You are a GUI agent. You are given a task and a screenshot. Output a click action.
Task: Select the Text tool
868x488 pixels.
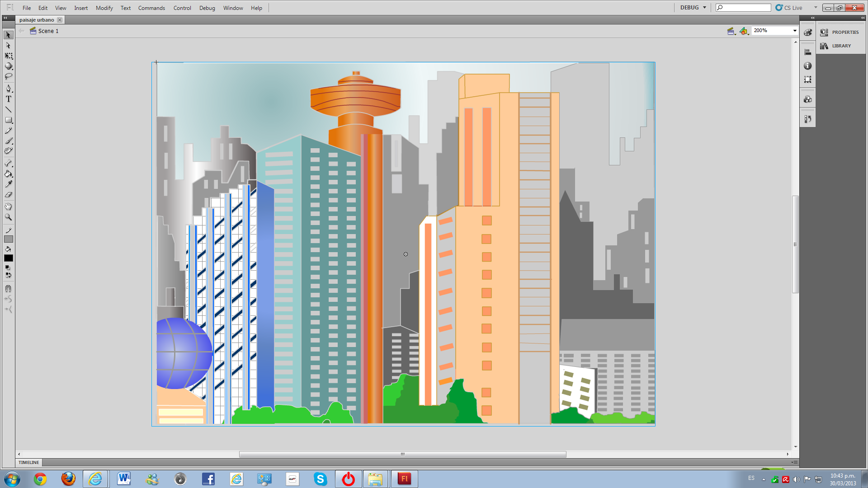tap(8, 99)
